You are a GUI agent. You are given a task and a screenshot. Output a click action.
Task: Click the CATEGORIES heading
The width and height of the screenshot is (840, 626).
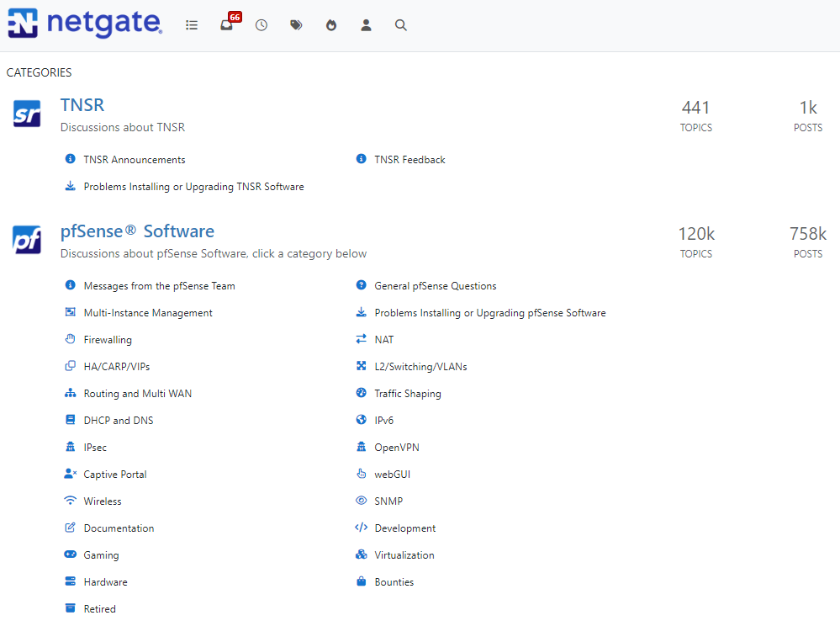pyautogui.click(x=40, y=72)
